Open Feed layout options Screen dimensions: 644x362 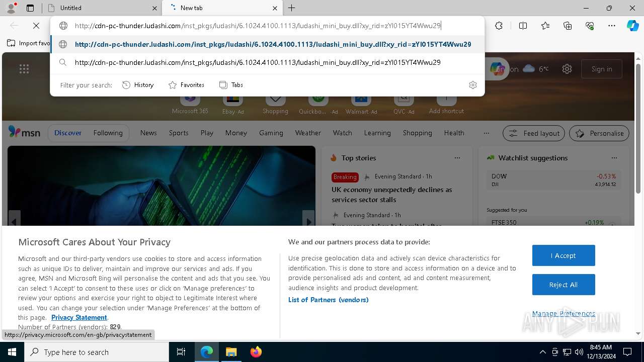[x=534, y=133]
